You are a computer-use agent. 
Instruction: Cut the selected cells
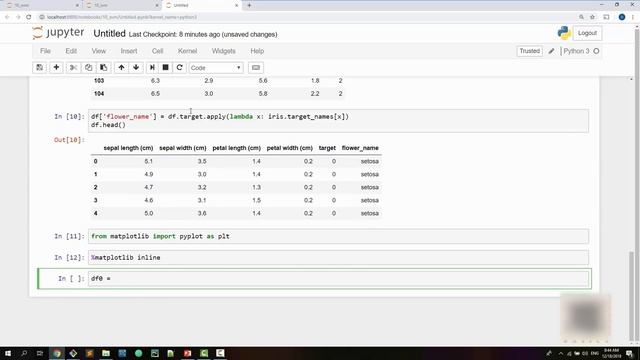pyautogui.click(x=73, y=67)
